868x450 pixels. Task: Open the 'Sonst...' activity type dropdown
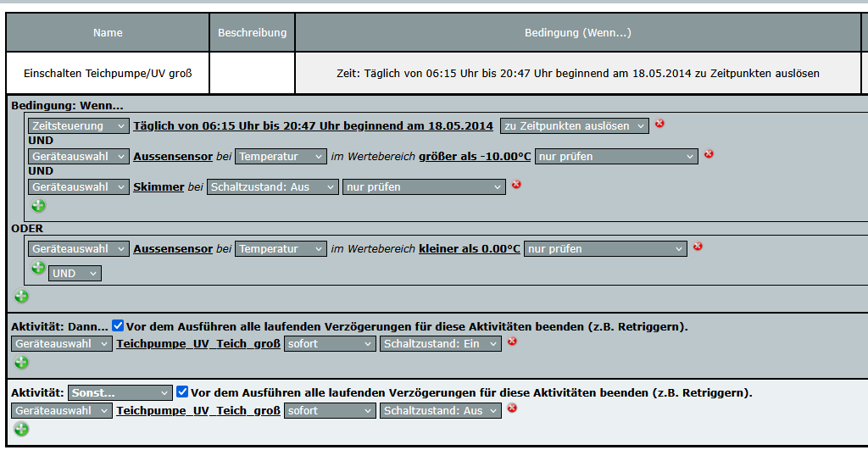pyautogui.click(x=120, y=393)
